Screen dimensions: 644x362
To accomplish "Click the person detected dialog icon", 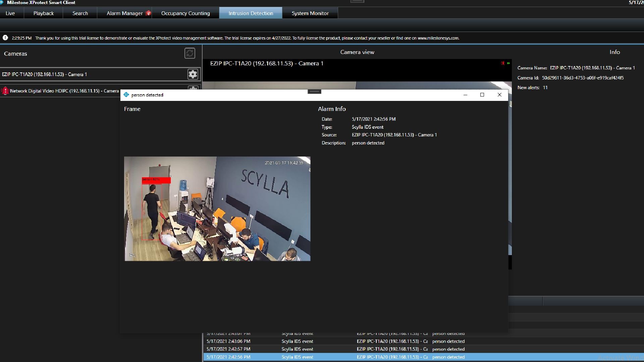I will [126, 95].
